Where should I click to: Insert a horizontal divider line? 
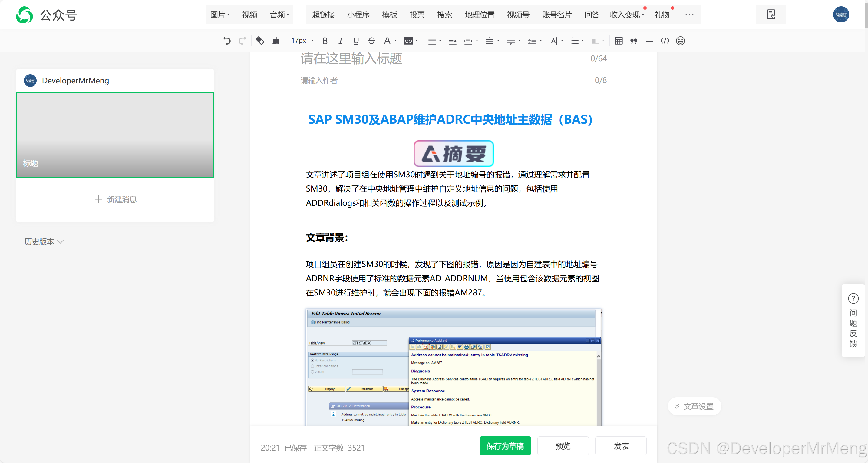coord(649,41)
